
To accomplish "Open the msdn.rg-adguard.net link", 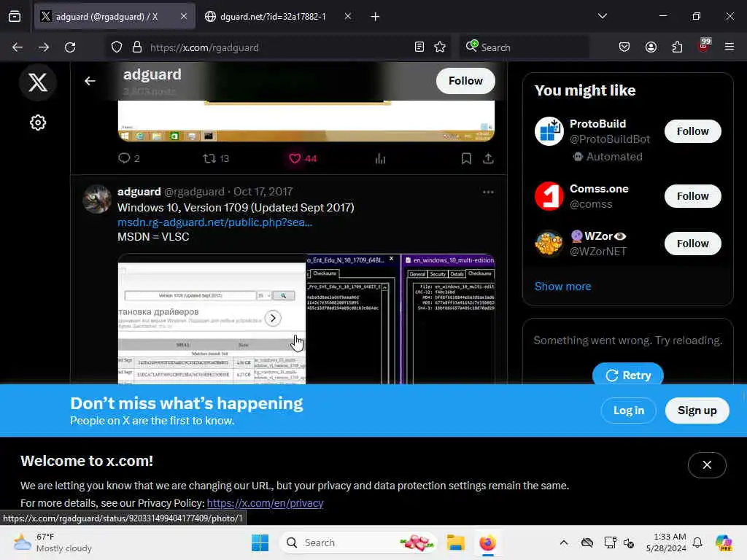I will [215, 222].
